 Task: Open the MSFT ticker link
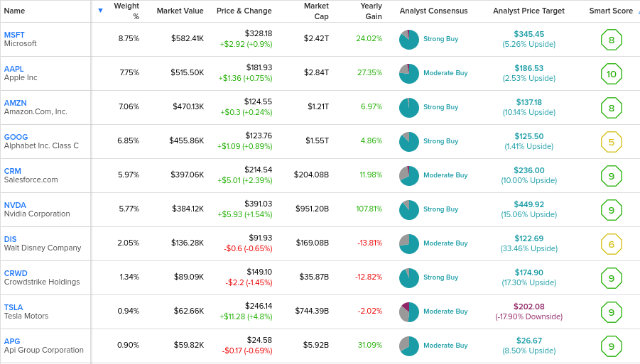click(14, 35)
